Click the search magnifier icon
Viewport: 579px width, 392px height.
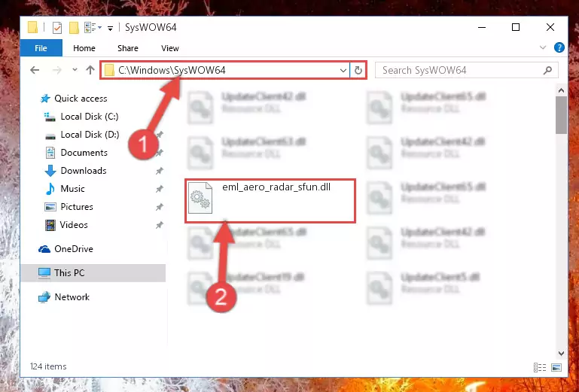[x=548, y=70]
